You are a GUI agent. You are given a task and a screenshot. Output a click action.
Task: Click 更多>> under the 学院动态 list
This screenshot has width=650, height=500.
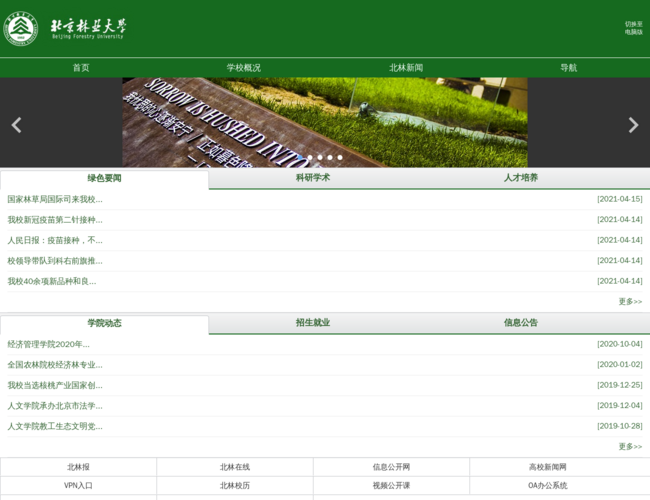[x=630, y=447]
